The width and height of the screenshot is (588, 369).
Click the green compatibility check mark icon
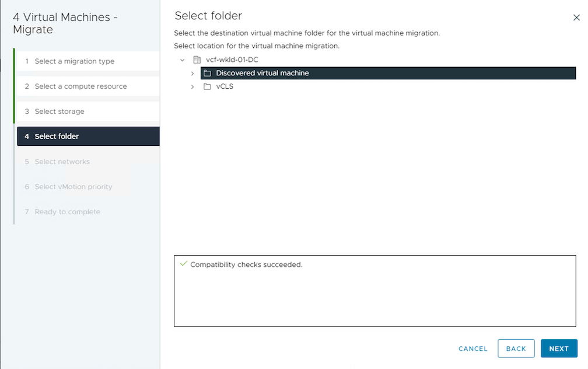183,264
